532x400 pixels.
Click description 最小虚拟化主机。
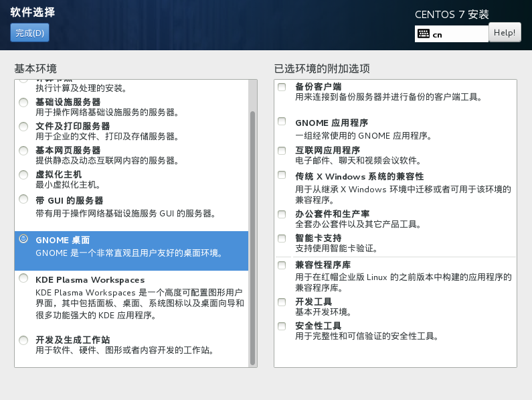click(68, 185)
